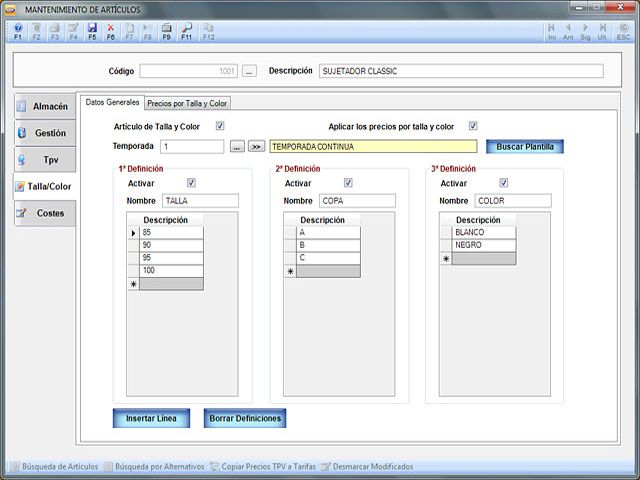
Task: Open search with the F11 magnifier icon
Action: point(187,31)
